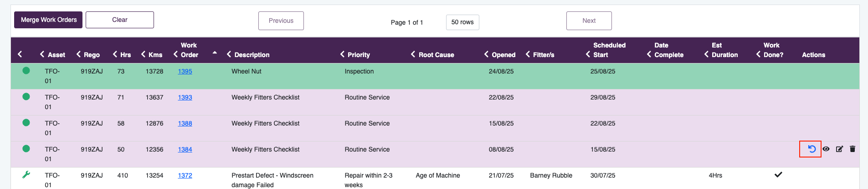Open work order link 1388
Screen dimensions: 868x189
[185, 123]
